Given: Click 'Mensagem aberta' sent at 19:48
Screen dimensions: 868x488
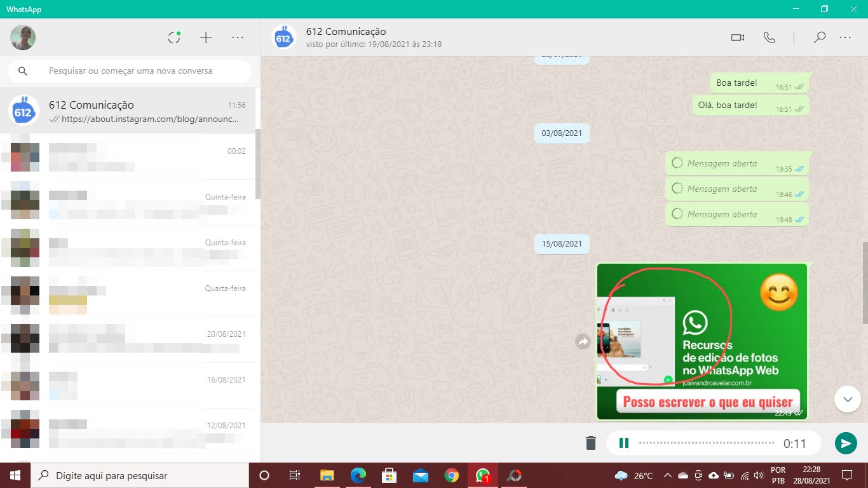Looking at the screenshot, I should tap(737, 214).
